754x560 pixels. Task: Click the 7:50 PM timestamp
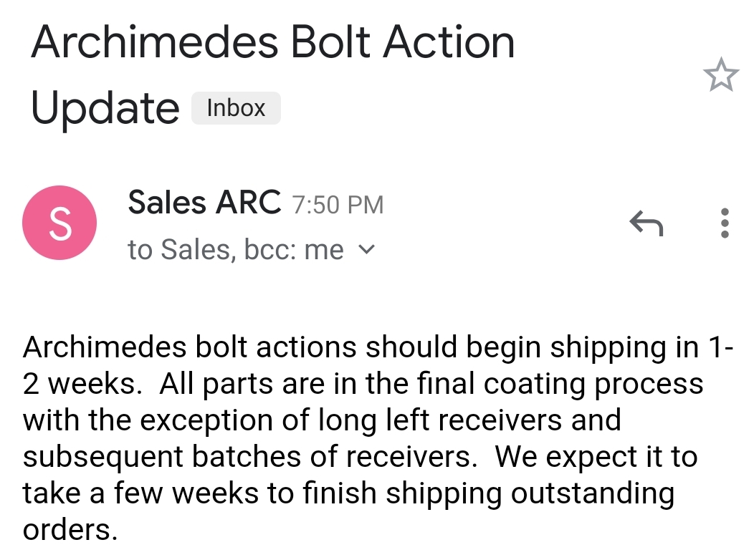point(338,205)
